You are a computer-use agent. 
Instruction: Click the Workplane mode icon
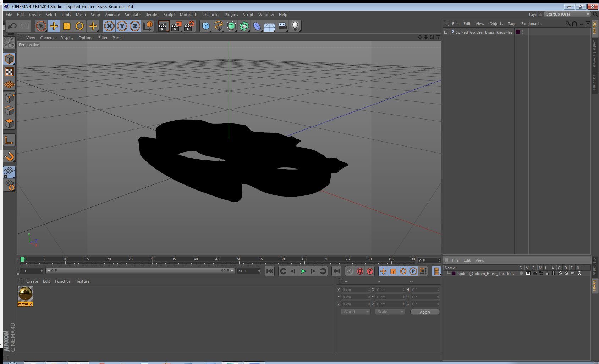click(9, 85)
